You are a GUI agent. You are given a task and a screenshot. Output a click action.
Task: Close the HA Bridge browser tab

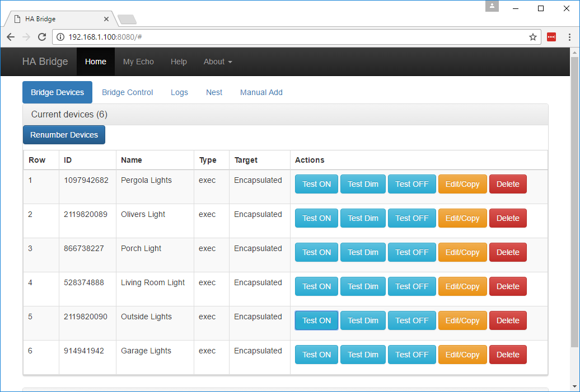[106, 19]
